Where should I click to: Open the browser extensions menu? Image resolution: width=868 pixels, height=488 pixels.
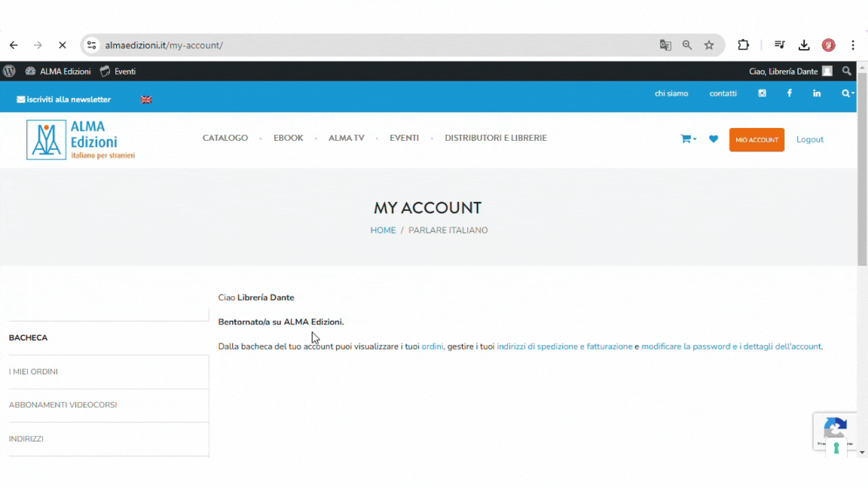point(744,45)
